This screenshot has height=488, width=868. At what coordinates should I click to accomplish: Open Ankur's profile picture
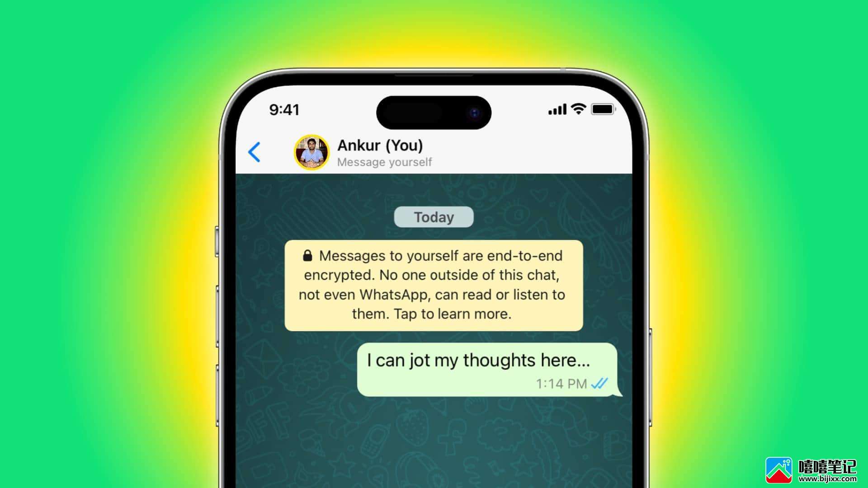click(x=311, y=151)
